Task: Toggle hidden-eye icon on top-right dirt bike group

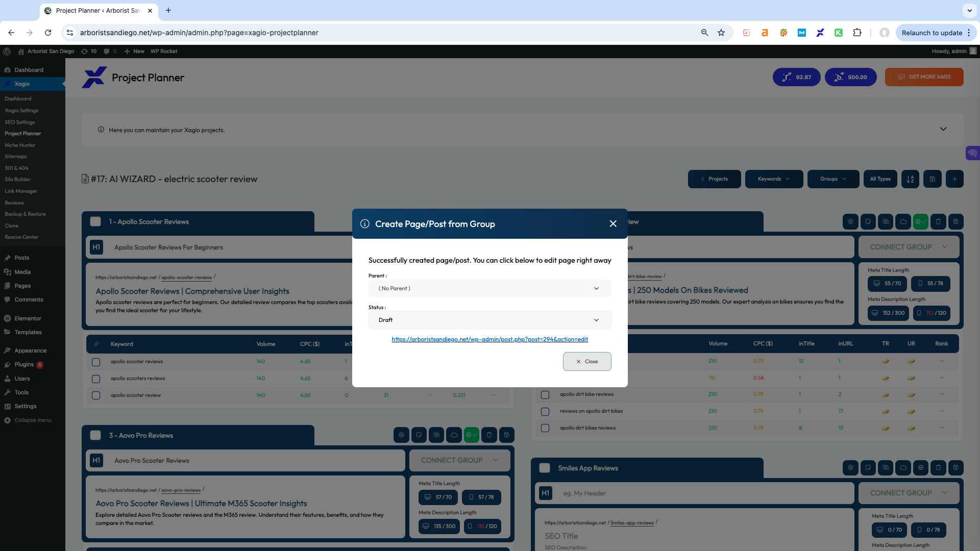Action: pos(886,221)
